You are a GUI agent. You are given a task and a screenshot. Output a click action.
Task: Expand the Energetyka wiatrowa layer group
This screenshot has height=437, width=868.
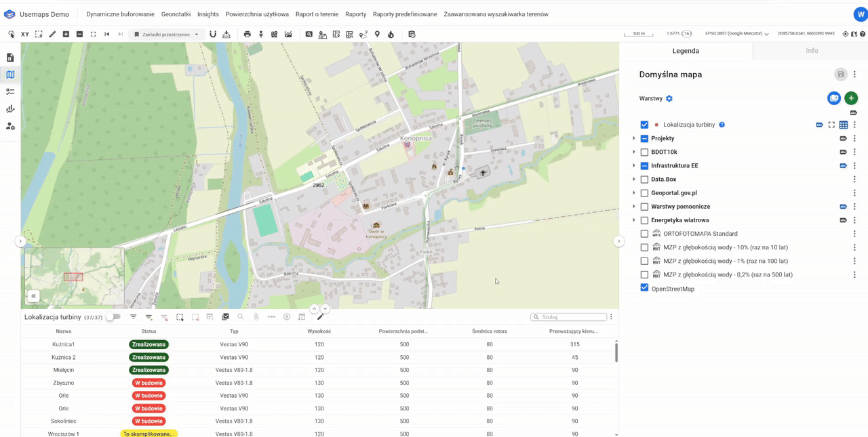tap(634, 220)
